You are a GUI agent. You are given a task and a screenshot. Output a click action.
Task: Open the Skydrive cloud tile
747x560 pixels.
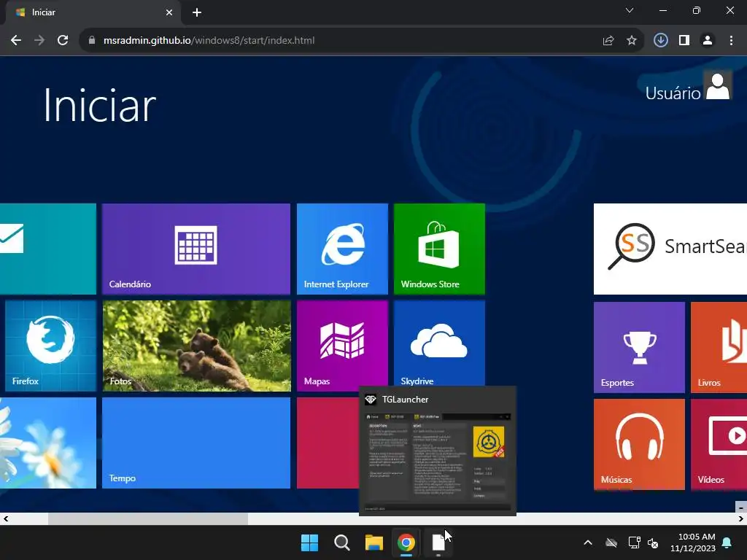coord(439,344)
